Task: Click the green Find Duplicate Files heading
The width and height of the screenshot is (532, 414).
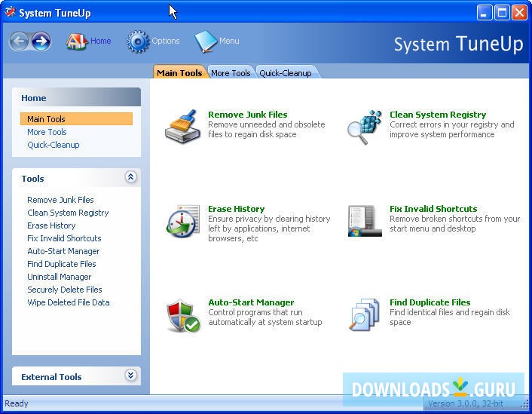Action: [x=430, y=302]
